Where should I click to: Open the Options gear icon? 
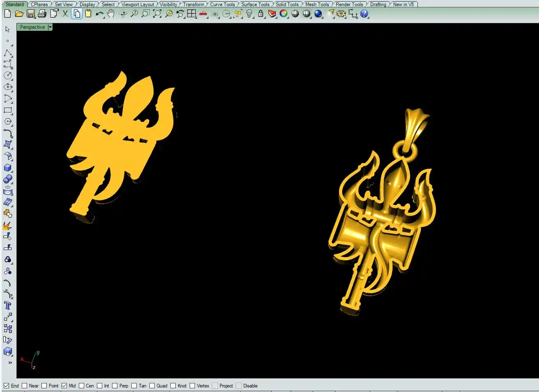(x=341, y=14)
